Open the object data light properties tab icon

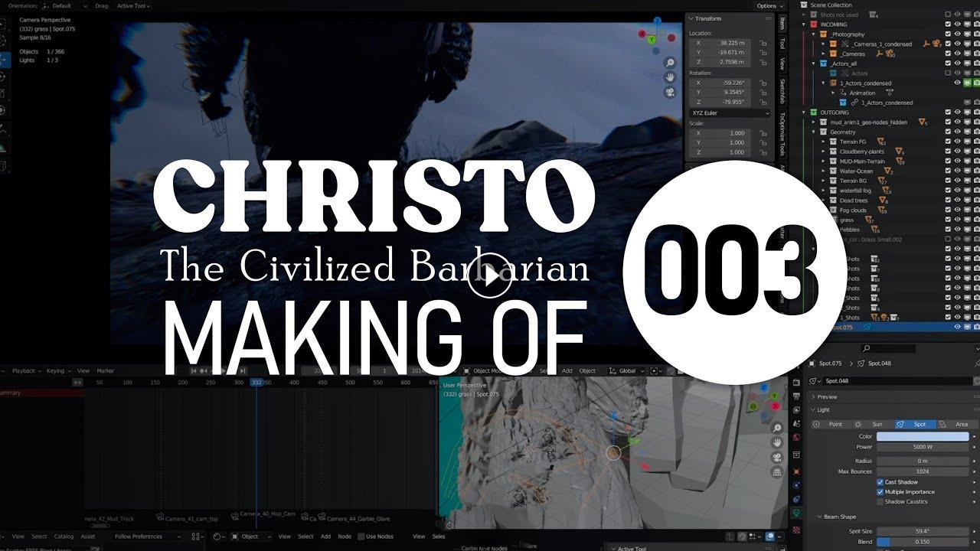(x=796, y=513)
